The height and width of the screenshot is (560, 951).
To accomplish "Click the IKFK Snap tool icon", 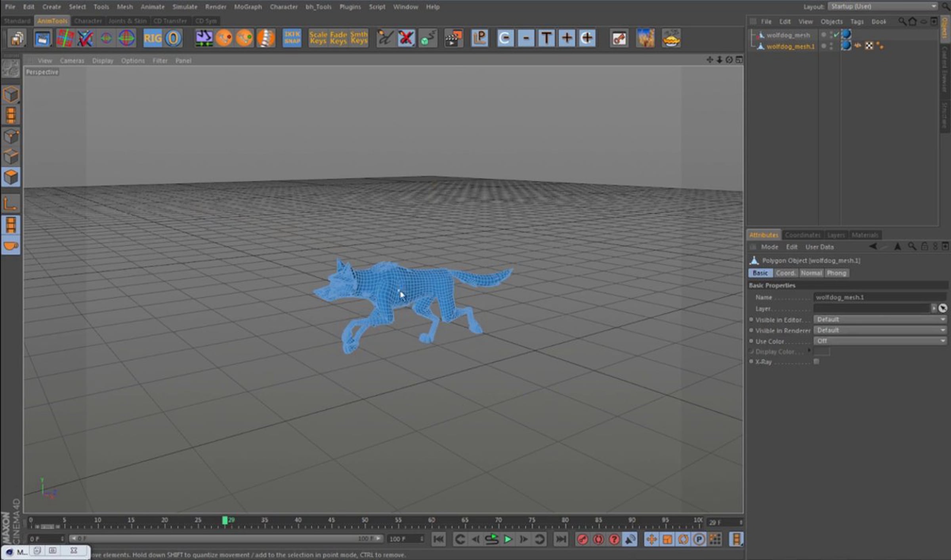I will click(x=292, y=38).
